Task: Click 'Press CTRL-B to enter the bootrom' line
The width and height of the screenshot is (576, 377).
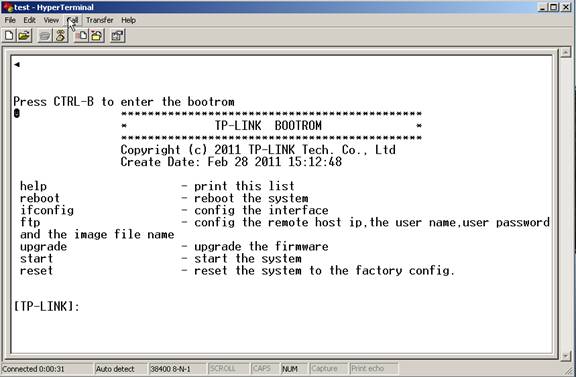Action: pos(124,102)
